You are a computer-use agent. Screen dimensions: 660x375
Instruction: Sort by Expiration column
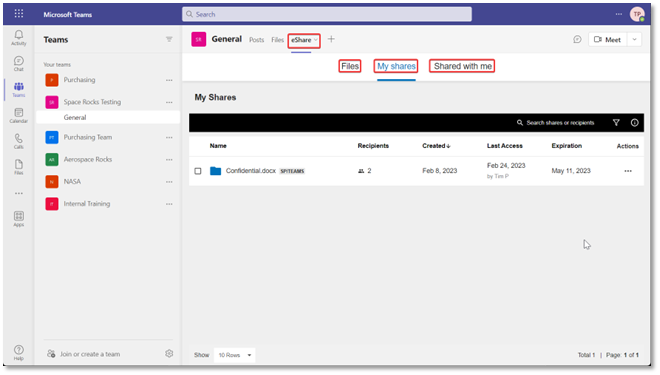[567, 146]
